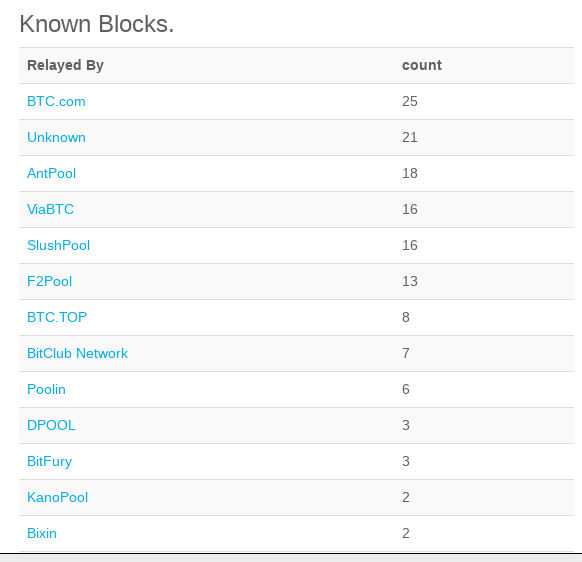
Task: Open the DPOOL link
Action: (x=51, y=425)
